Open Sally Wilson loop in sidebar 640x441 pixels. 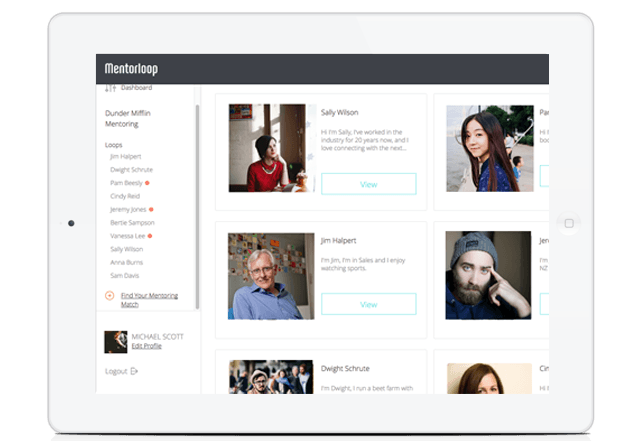coord(127,249)
